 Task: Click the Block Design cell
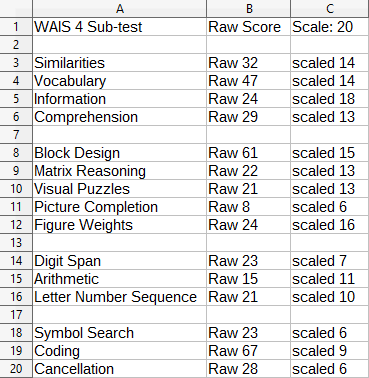click(119, 153)
